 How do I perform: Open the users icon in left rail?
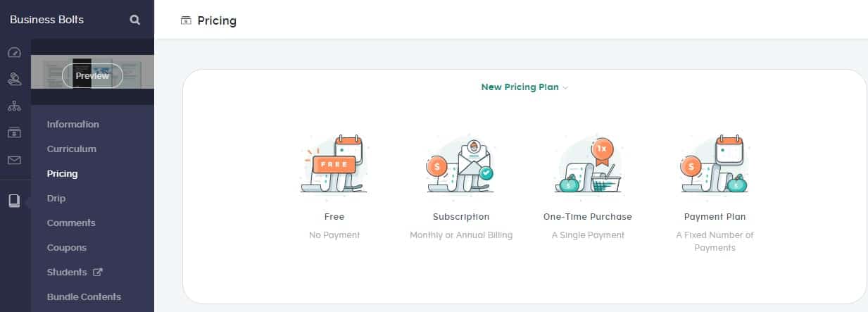[14, 80]
